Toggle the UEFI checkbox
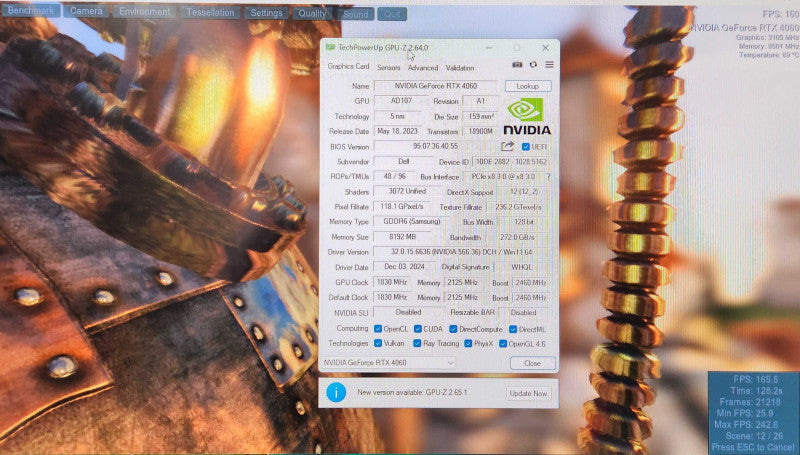Image resolution: width=800 pixels, height=455 pixels. (526, 147)
